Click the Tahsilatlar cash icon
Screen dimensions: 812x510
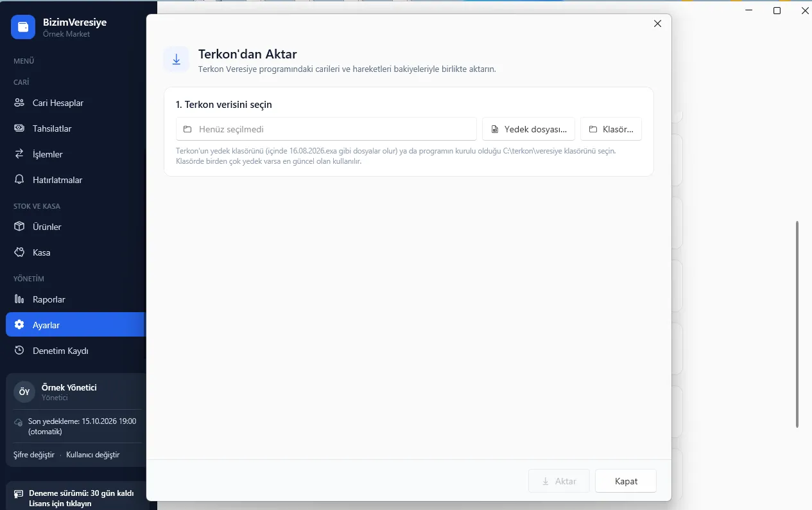[19, 128]
